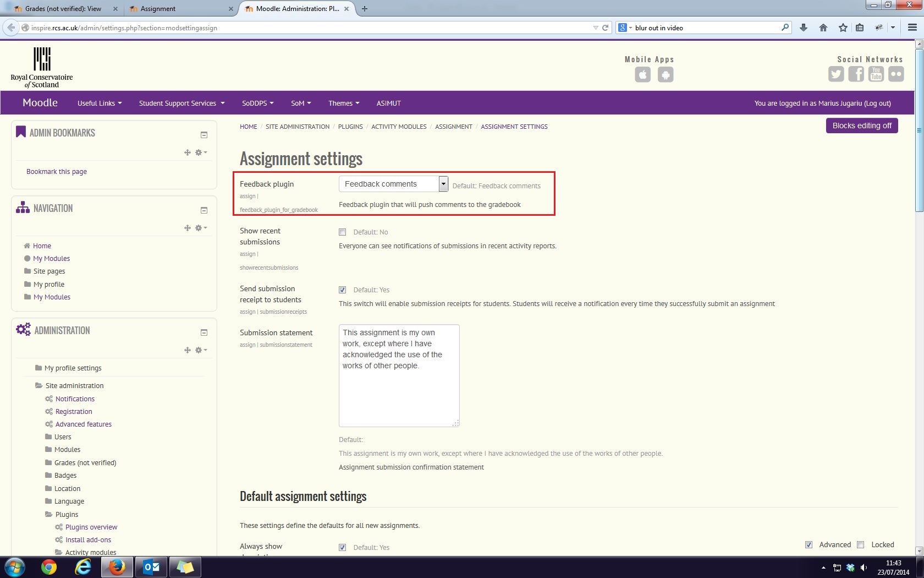The image size is (924, 578).
Task: Open Notifications in Site administration
Action: (x=75, y=399)
